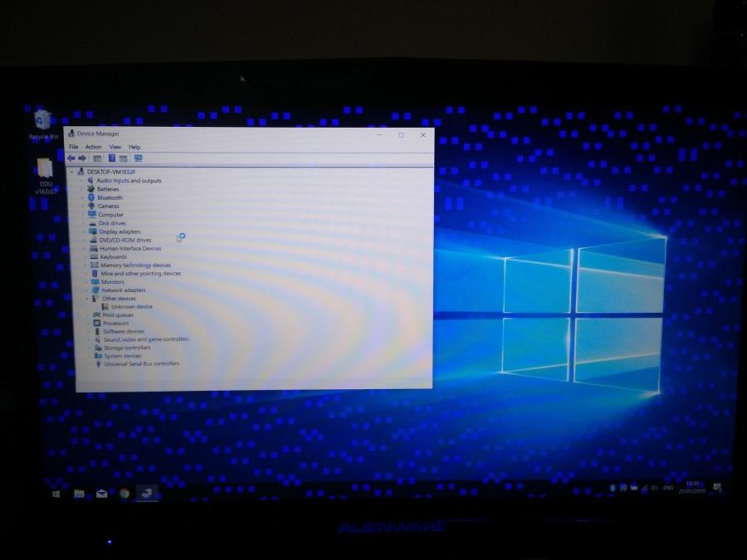This screenshot has height=560, width=747.
Task: Click the Forward arrow in Device Manager toolbar
Action: [82, 158]
